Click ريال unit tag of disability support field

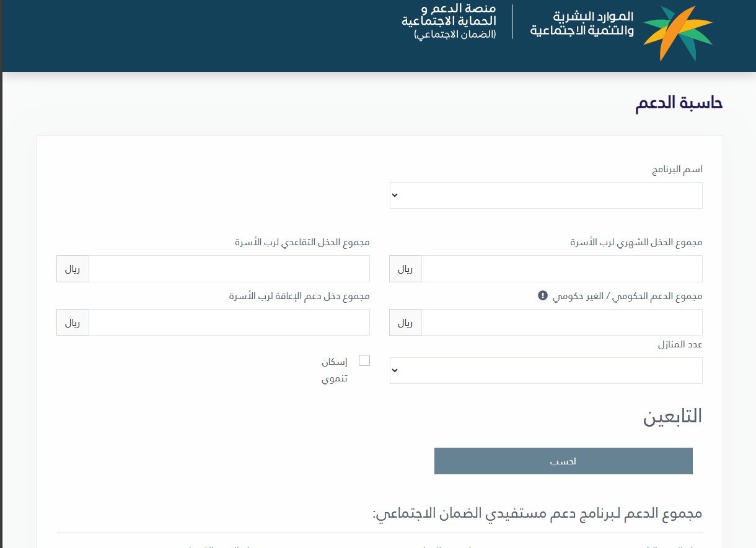pyautogui.click(x=73, y=323)
